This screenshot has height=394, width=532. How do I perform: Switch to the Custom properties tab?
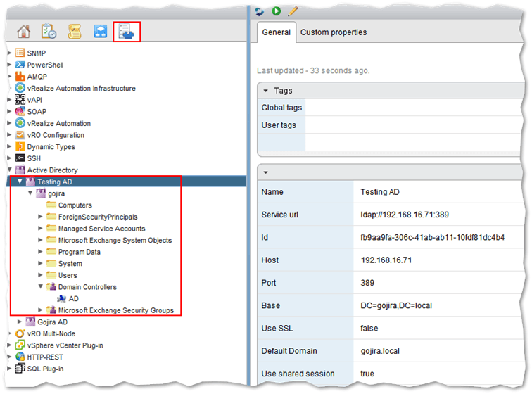334,32
